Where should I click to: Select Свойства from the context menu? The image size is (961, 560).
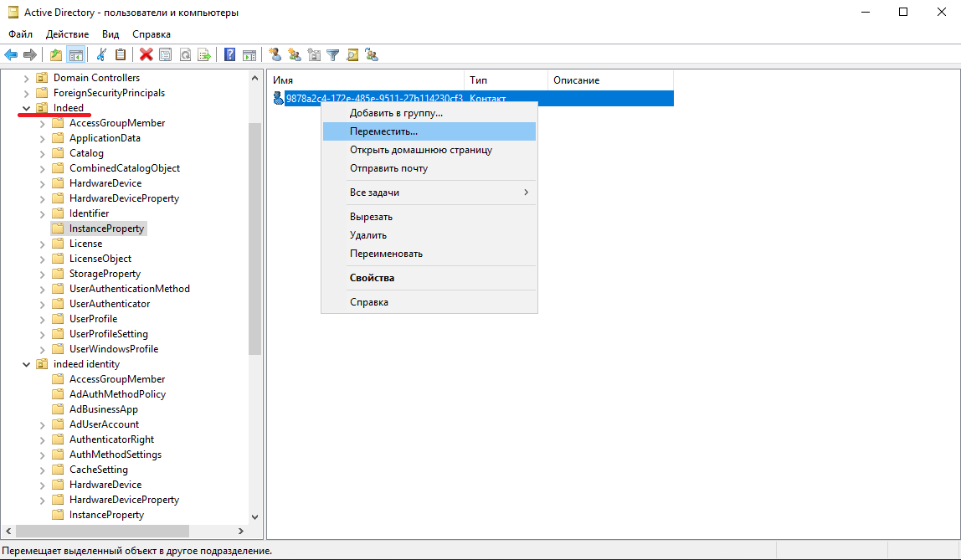coord(372,278)
